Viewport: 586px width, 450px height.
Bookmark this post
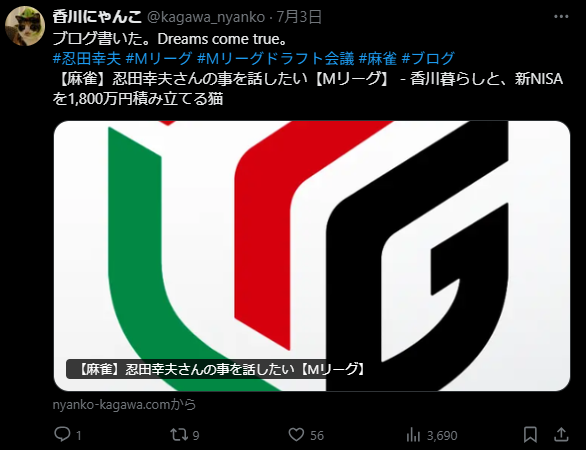[530, 435]
